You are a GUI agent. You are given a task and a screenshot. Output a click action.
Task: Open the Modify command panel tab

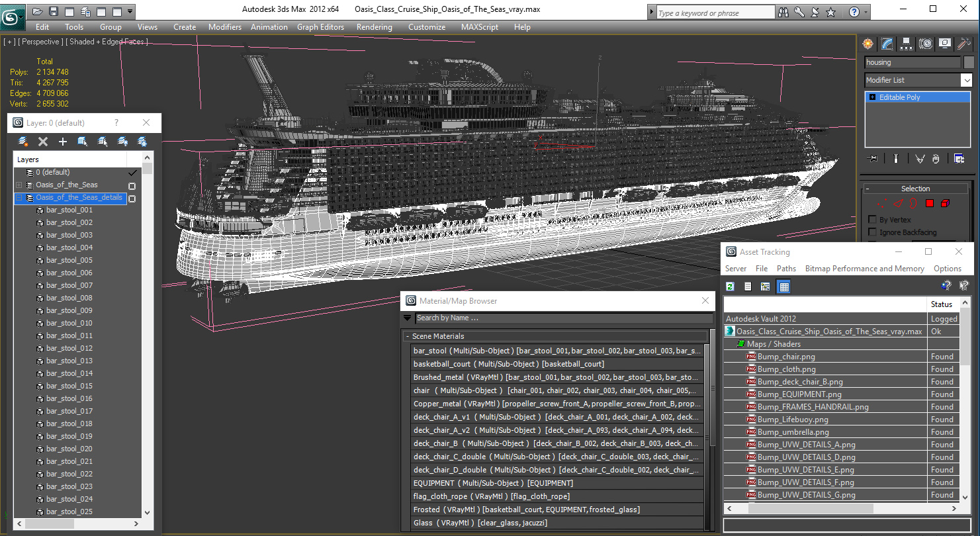(x=887, y=44)
